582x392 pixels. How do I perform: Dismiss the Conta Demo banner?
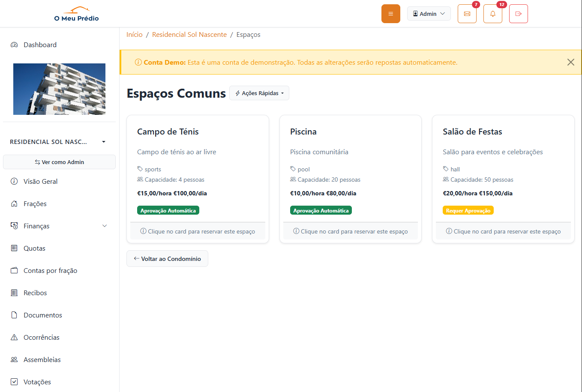(570, 62)
